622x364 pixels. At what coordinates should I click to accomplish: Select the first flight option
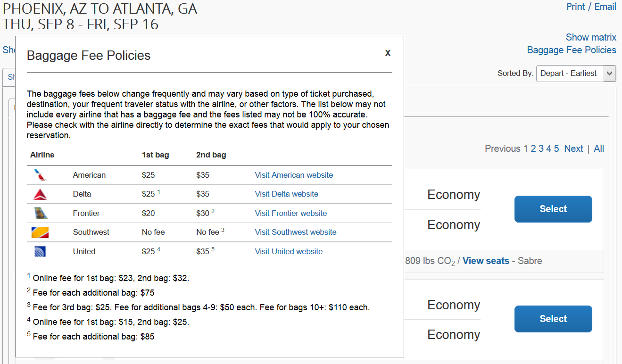[553, 209]
